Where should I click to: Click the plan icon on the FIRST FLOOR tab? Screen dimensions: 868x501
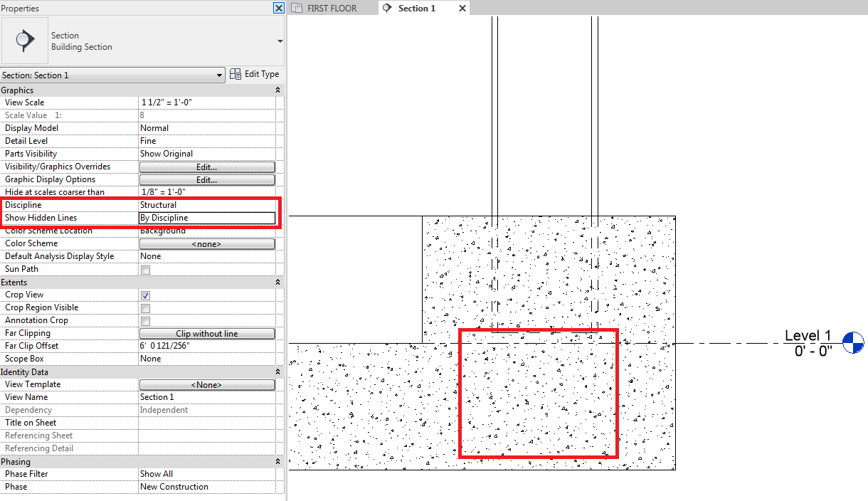297,8
